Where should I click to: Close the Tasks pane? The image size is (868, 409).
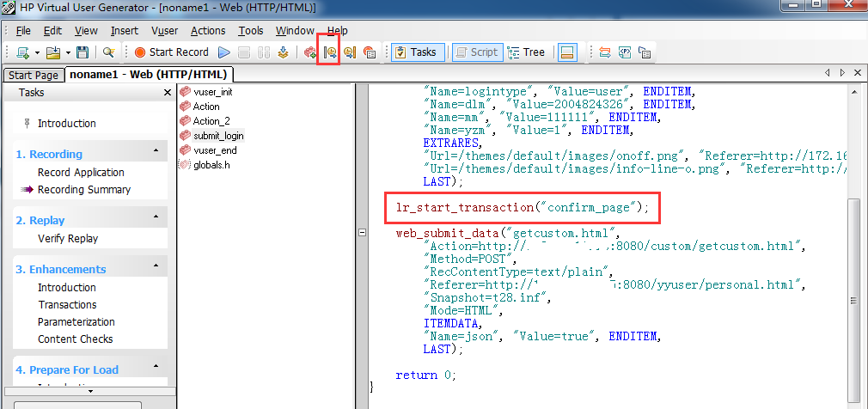click(x=168, y=93)
